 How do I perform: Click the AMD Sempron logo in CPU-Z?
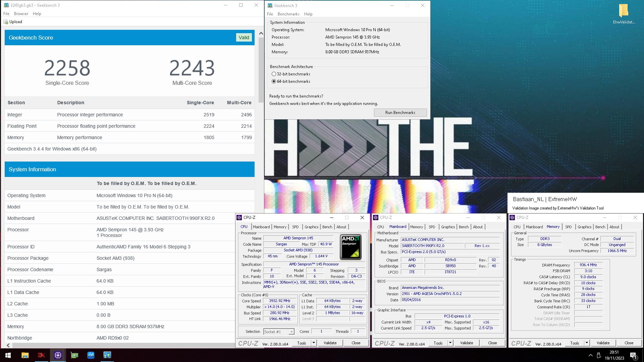351,247
